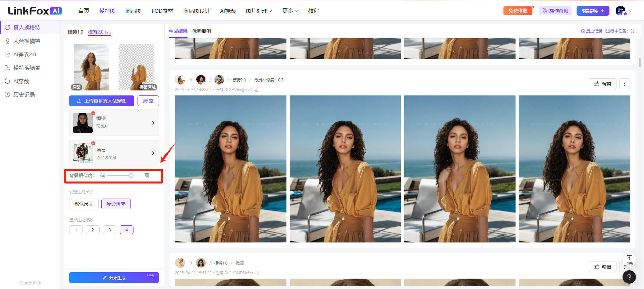The image size is (644, 289).
Task: Click the 保留区域 thumbnail
Action: point(137,67)
